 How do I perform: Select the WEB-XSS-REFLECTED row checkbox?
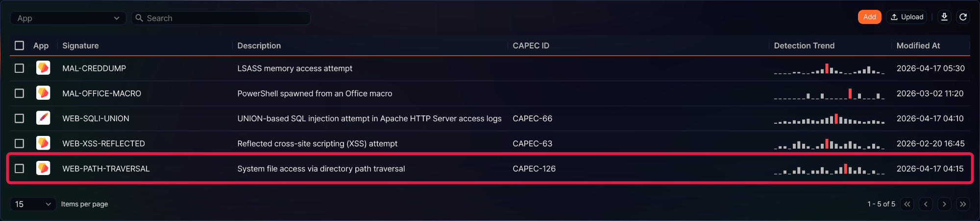pos(19,143)
